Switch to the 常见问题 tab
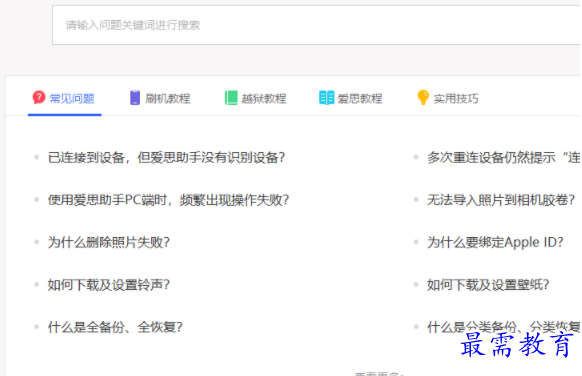 pos(64,98)
